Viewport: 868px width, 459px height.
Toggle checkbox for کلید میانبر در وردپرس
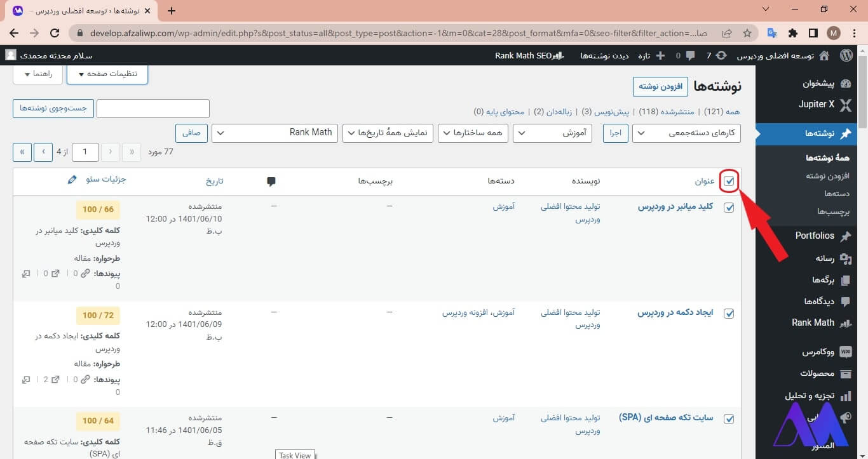pyautogui.click(x=729, y=207)
